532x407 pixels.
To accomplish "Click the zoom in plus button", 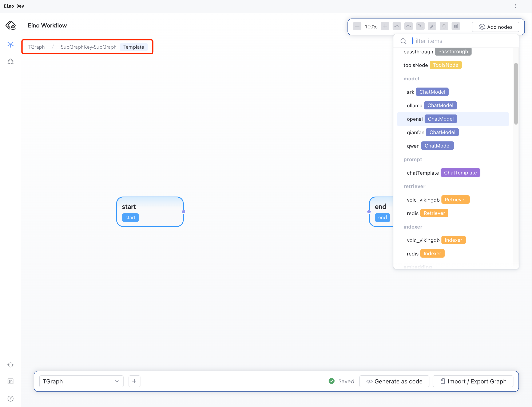I will click(x=385, y=26).
